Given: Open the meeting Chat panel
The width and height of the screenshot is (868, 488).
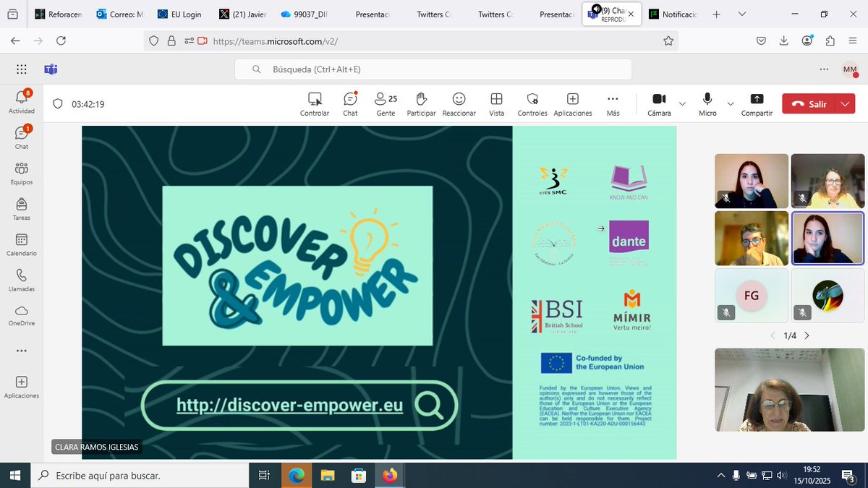Looking at the screenshot, I should coord(350,104).
